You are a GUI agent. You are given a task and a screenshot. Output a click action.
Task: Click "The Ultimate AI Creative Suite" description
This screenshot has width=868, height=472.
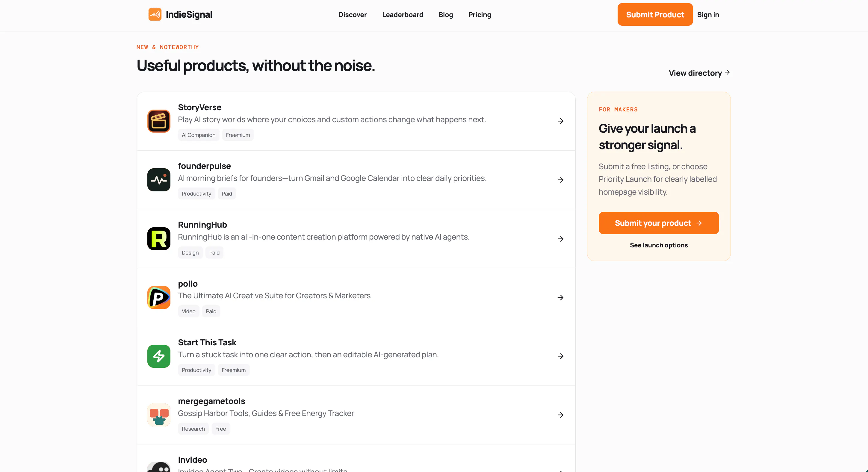(x=274, y=296)
